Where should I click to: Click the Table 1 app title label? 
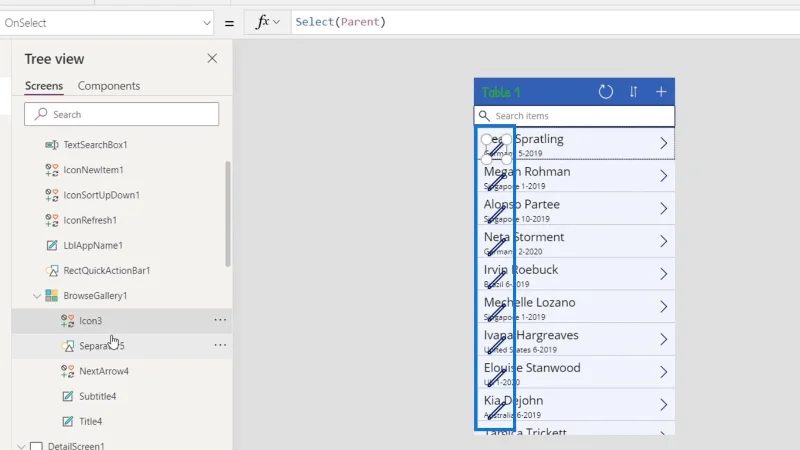501,92
